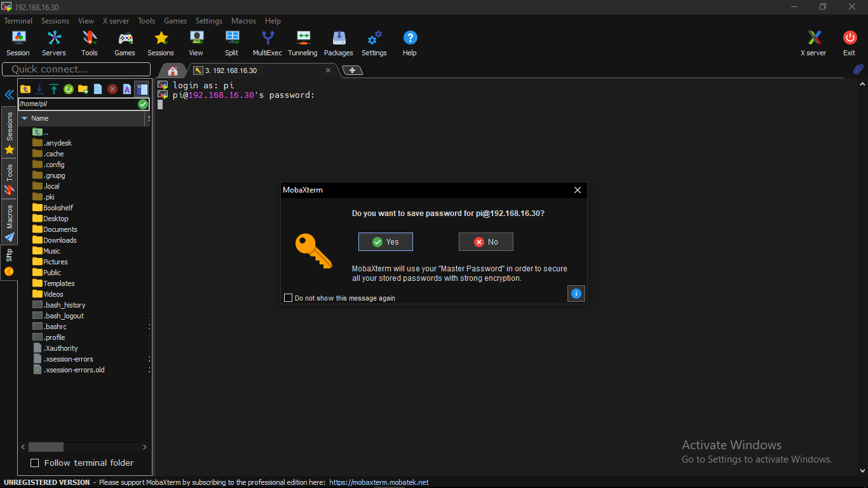Refresh the SFTP folder listing
The height and width of the screenshot is (488, 868).
(x=68, y=89)
